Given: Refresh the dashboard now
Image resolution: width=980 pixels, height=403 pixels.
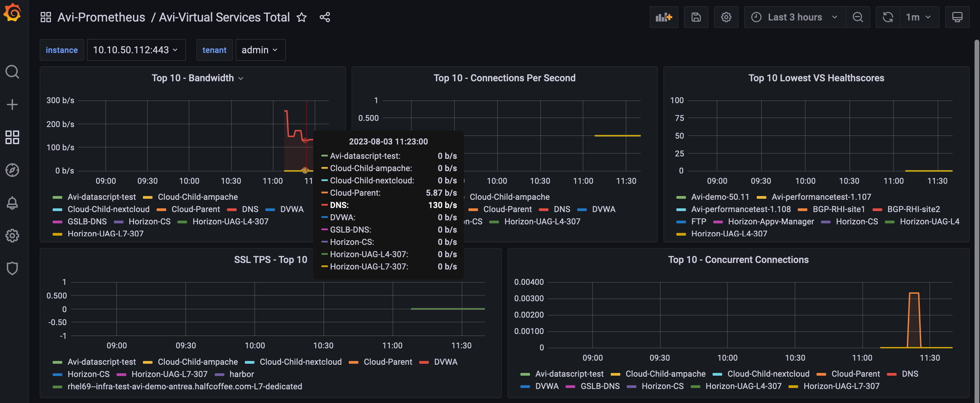Looking at the screenshot, I should pos(888,17).
